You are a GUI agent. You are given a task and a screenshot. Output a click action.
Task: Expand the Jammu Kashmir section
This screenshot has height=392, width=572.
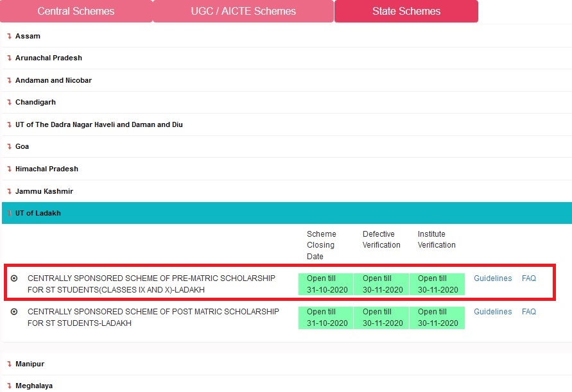tap(287, 191)
